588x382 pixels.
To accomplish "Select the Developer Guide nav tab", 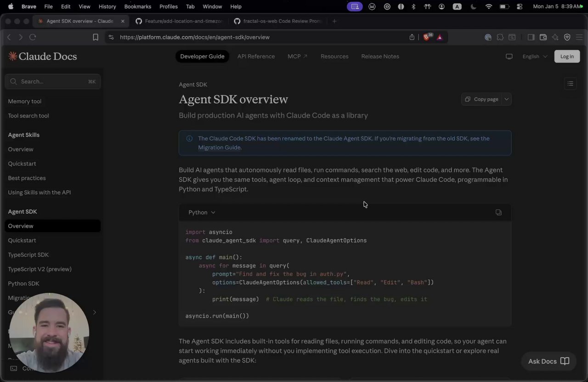I will coord(202,56).
